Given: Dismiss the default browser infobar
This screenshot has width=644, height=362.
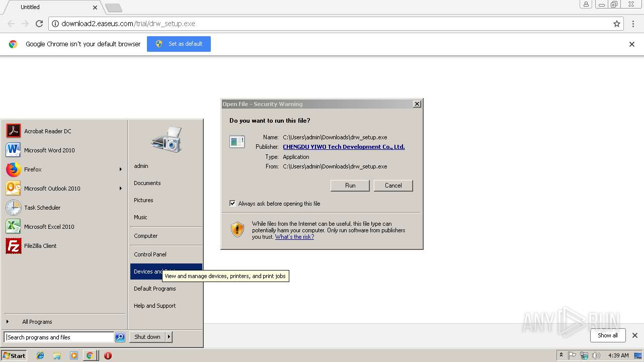Looking at the screenshot, I should pos(632,44).
